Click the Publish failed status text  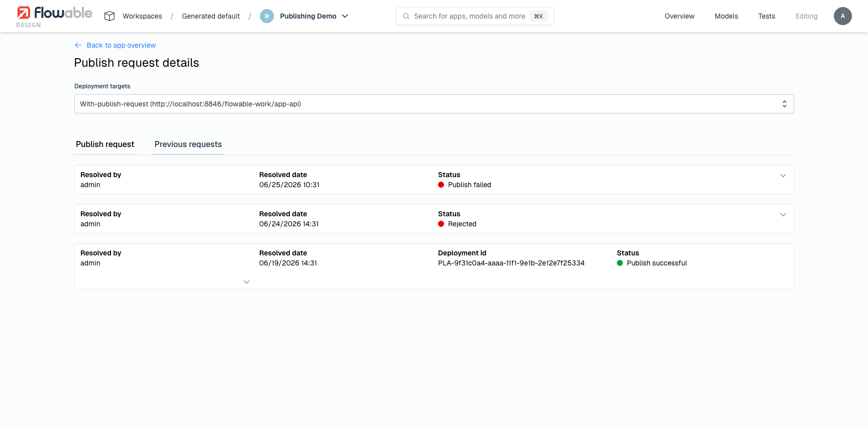(470, 185)
